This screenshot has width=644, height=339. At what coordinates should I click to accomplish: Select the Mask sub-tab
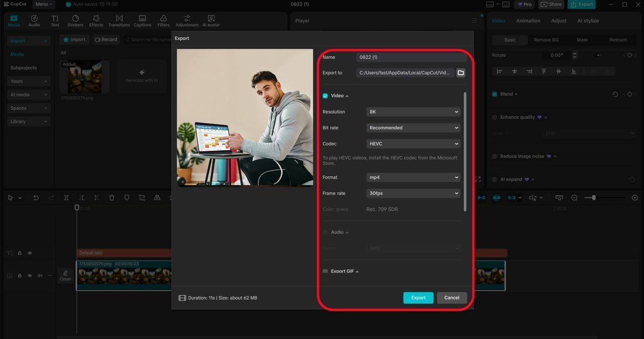[x=582, y=40]
